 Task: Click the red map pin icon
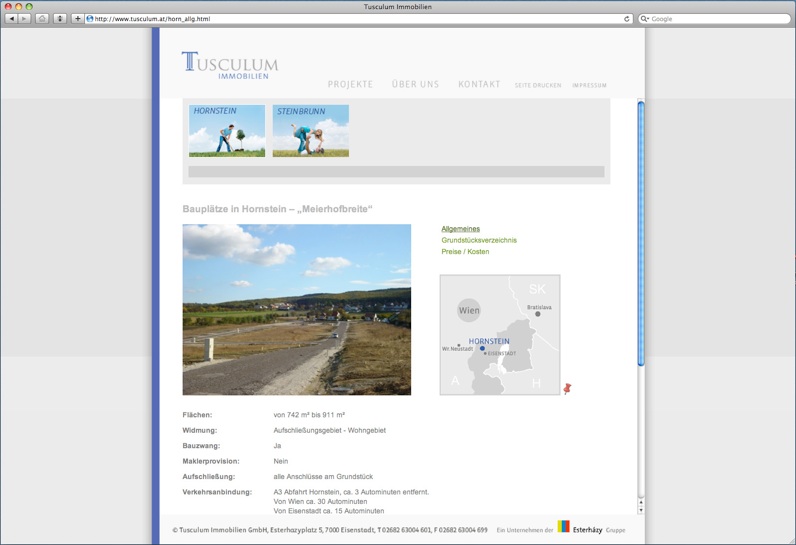click(x=567, y=389)
